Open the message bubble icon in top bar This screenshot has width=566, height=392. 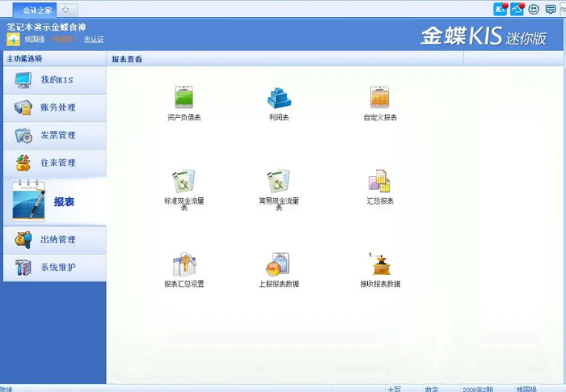[x=550, y=10]
